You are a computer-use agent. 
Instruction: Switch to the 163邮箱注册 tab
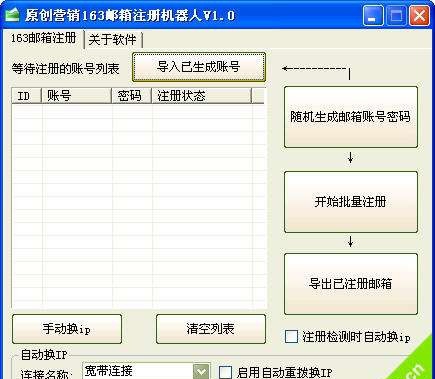pyautogui.click(x=43, y=39)
